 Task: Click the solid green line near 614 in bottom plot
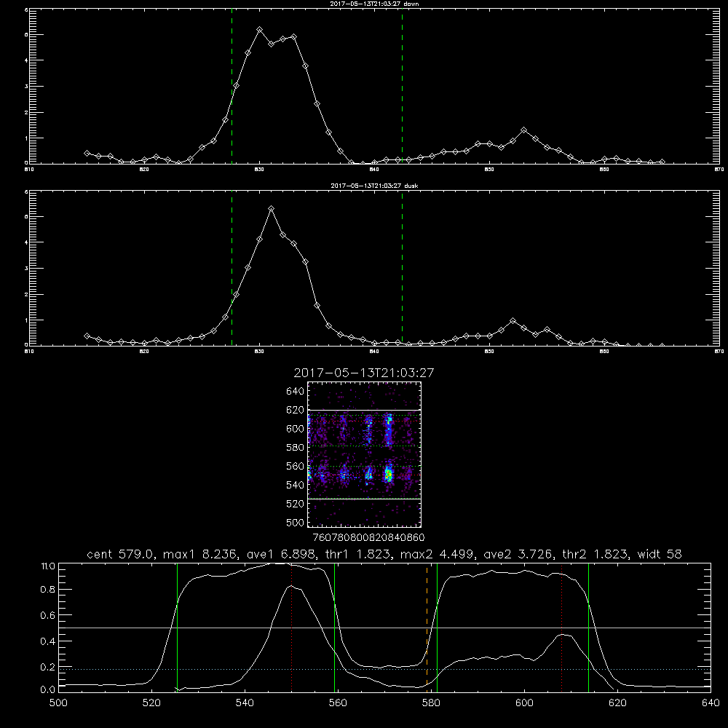[x=588, y=627]
